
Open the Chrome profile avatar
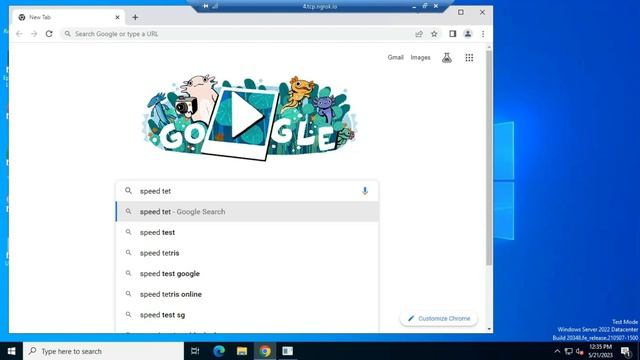pyautogui.click(x=468, y=34)
